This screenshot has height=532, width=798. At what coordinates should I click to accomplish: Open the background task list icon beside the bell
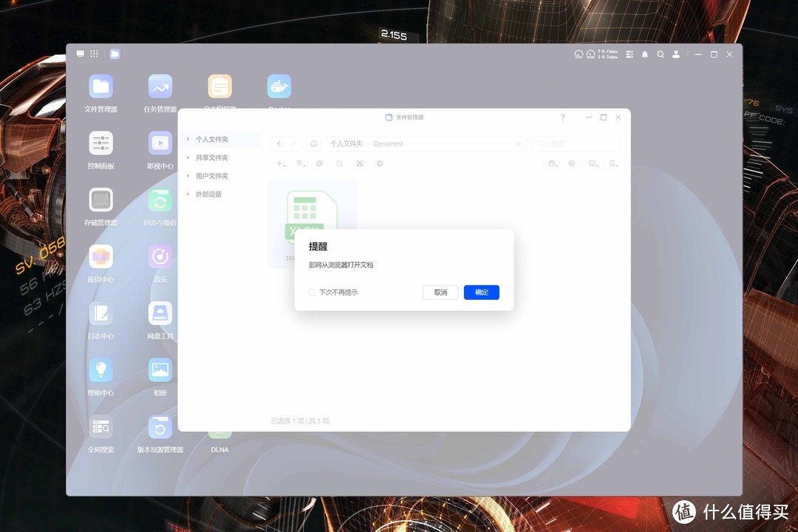coord(630,54)
